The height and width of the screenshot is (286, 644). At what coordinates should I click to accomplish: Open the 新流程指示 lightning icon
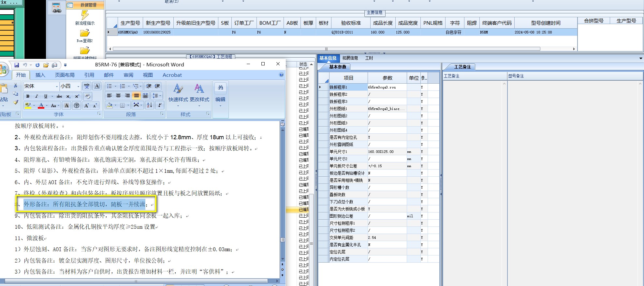(x=85, y=15)
